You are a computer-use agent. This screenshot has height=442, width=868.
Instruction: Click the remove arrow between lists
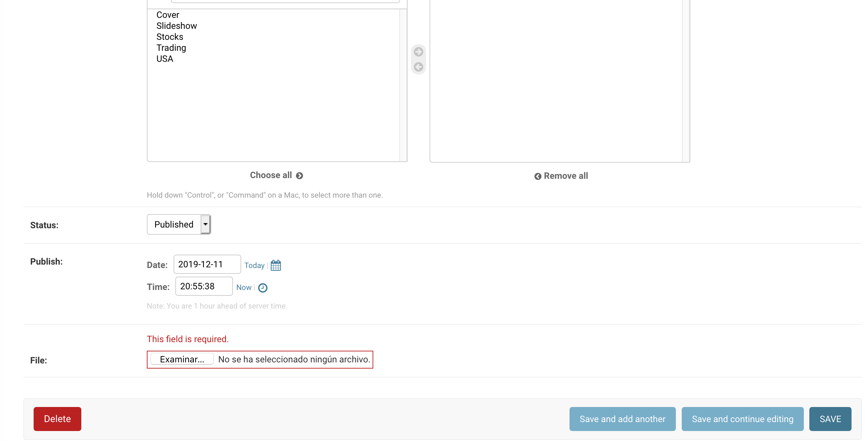pyautogui.click(x=418, y=67)
